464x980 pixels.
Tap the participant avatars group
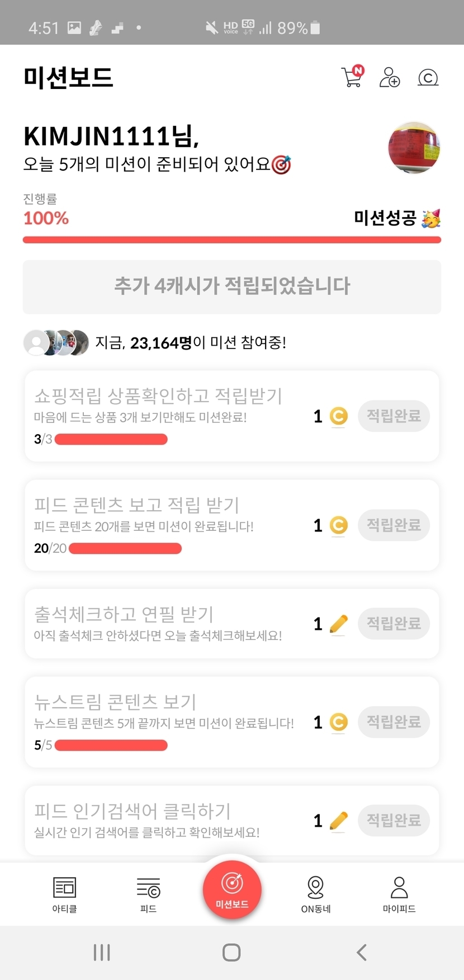(x=56, y=342)
